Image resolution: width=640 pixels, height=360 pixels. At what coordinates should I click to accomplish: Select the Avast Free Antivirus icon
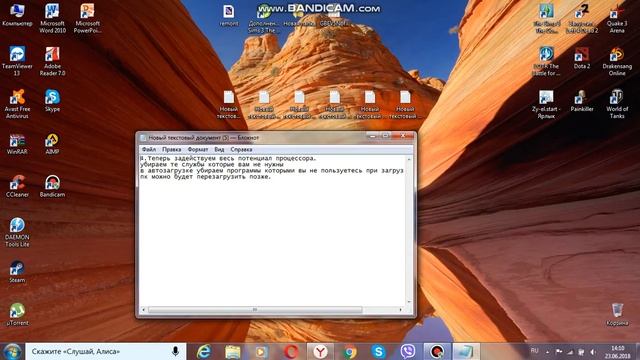(17, 104)
